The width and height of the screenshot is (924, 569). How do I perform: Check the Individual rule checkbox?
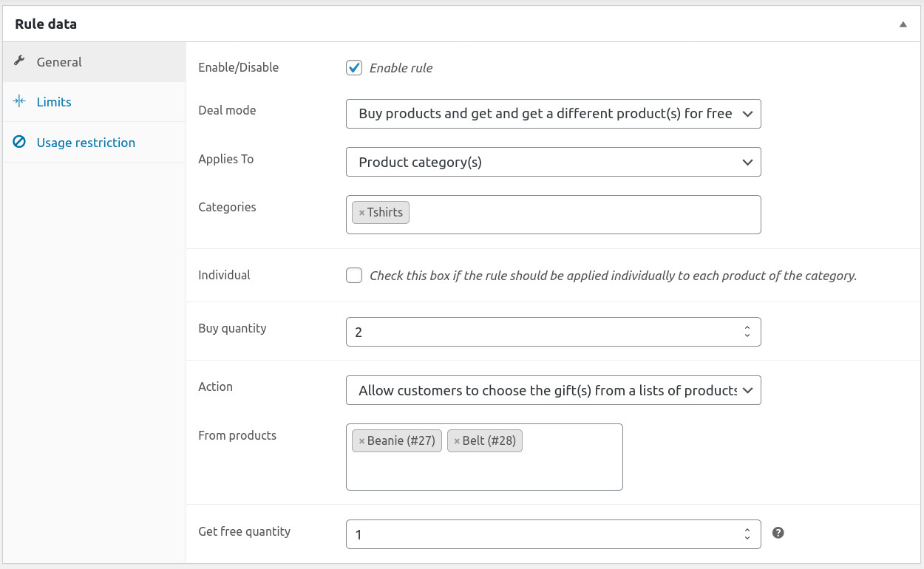354,276
